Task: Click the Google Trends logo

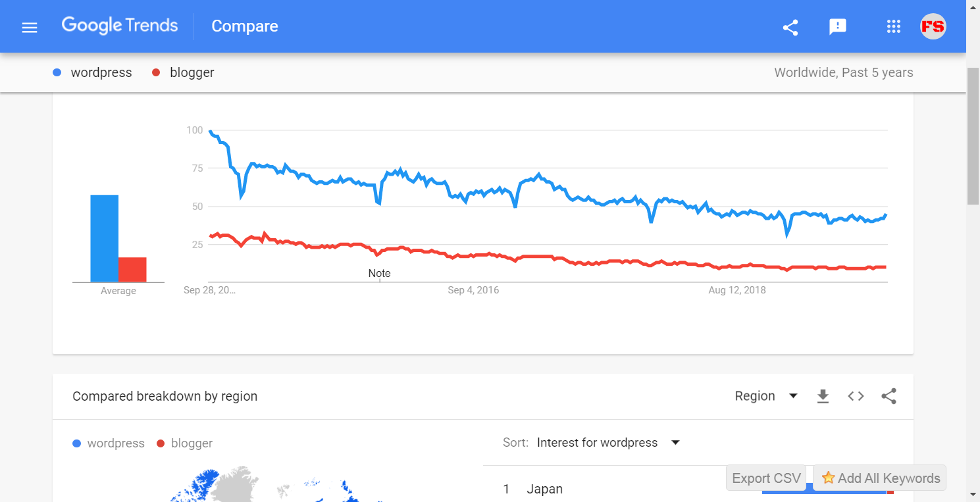Action: click(120, 26)
